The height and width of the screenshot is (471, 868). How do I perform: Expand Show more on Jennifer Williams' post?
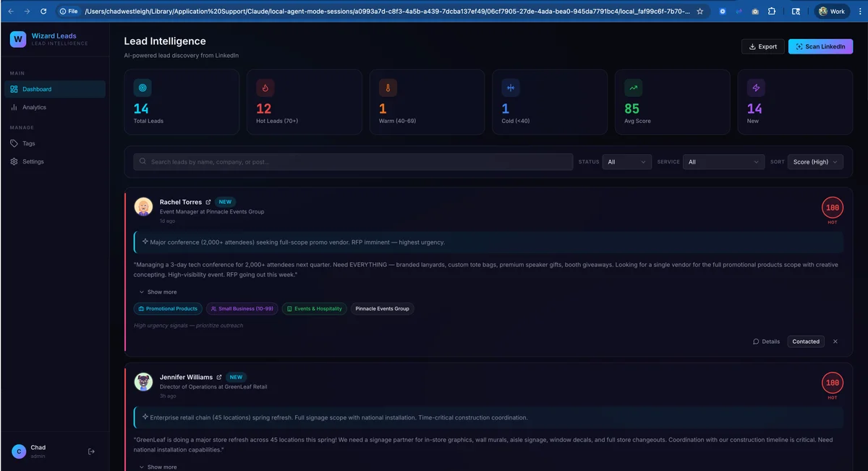(158, 467)
